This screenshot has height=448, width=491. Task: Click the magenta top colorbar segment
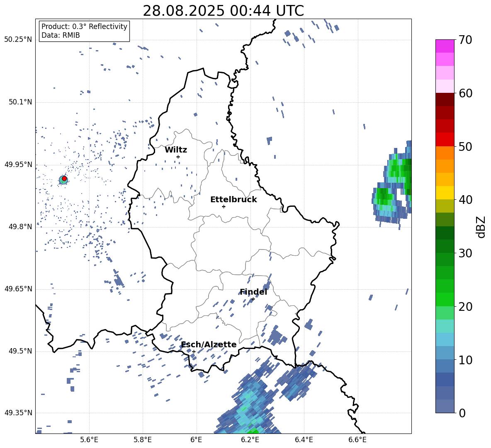point(445,46)
